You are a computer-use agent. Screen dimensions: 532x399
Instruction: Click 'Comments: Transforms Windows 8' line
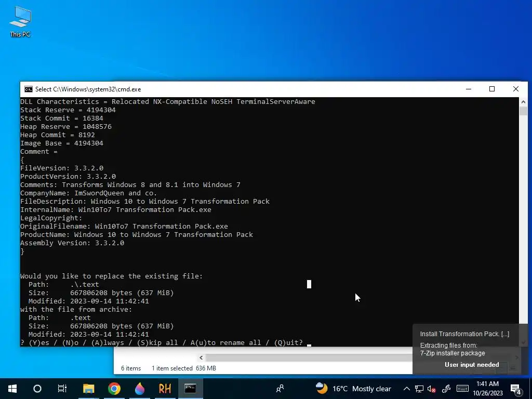pos(130,184)
